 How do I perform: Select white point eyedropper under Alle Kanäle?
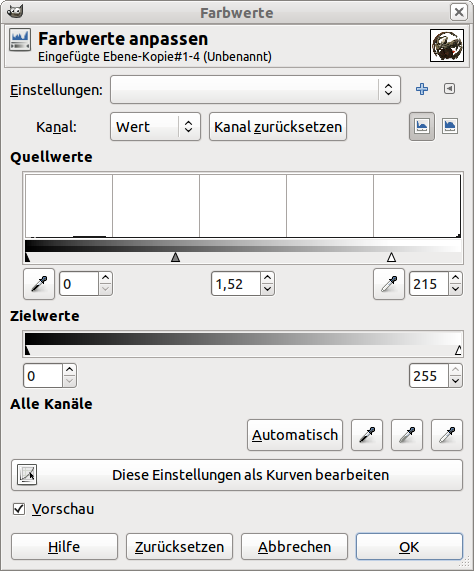(447, 435)
